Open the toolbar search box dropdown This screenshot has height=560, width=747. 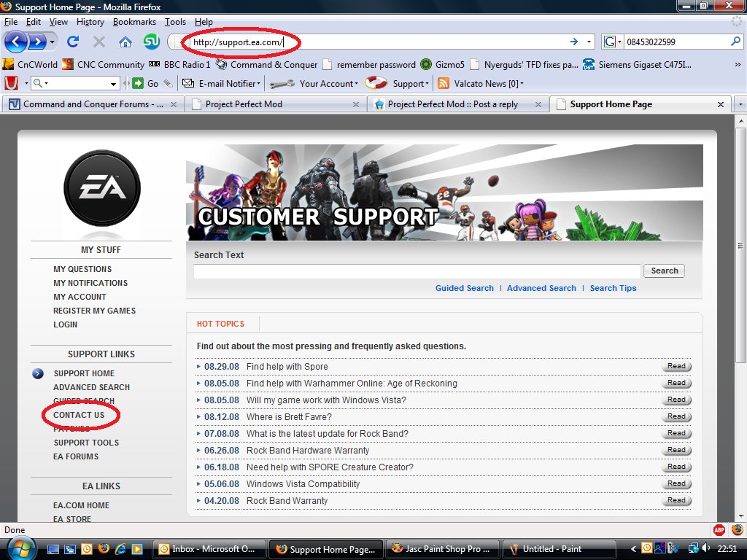pos(113,84)
